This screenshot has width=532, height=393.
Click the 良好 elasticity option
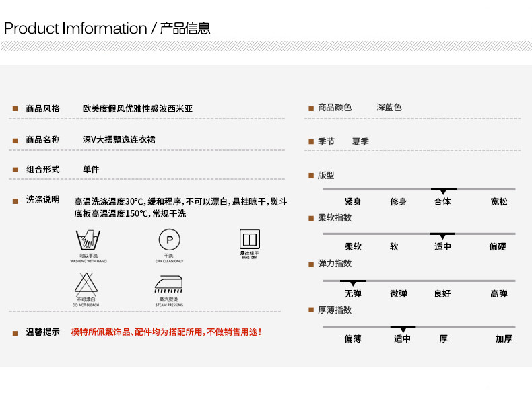(x=442, y=293)
